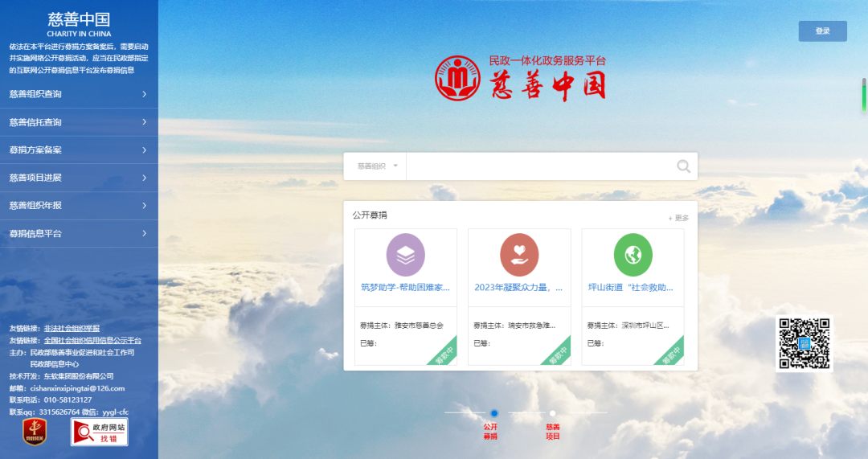Image resolution: width=868 pixels, height=459 pixels.
Task: Click 募捐主体：深圳市坪山区... text
Action: click(628, 326)
